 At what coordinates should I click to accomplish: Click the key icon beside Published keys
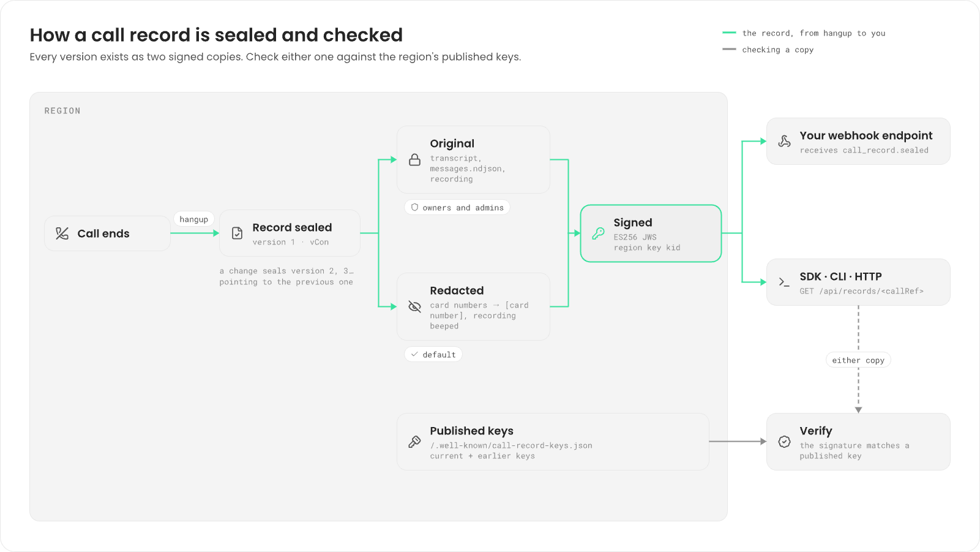coord(414,442)
